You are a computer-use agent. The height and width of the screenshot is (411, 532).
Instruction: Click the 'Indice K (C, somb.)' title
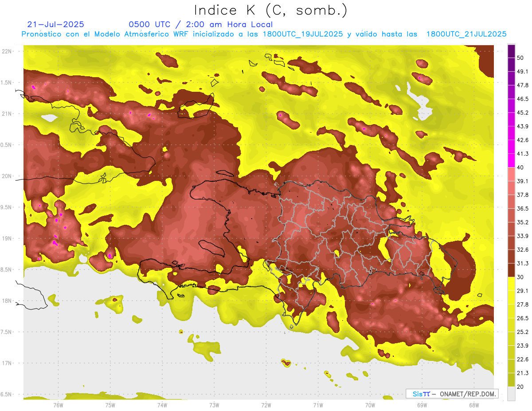click(x=270, y=10)
